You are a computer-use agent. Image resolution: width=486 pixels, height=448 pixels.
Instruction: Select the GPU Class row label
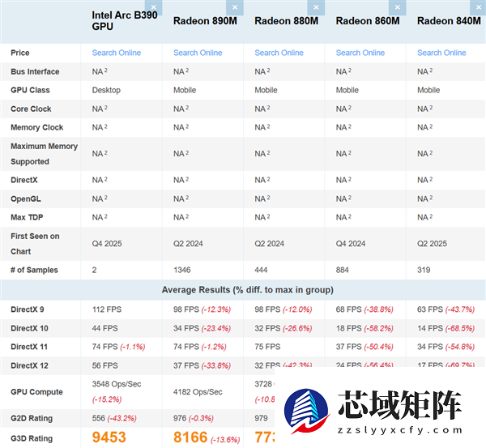pos(30,90)
